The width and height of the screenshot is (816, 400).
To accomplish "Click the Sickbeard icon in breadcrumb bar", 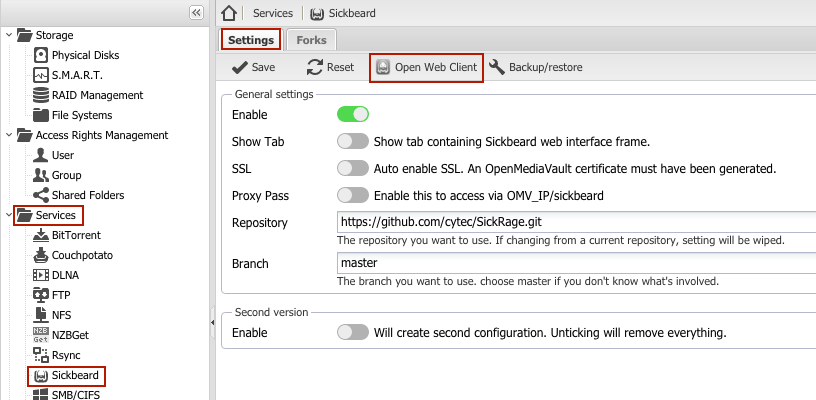I will coord(316,14).
